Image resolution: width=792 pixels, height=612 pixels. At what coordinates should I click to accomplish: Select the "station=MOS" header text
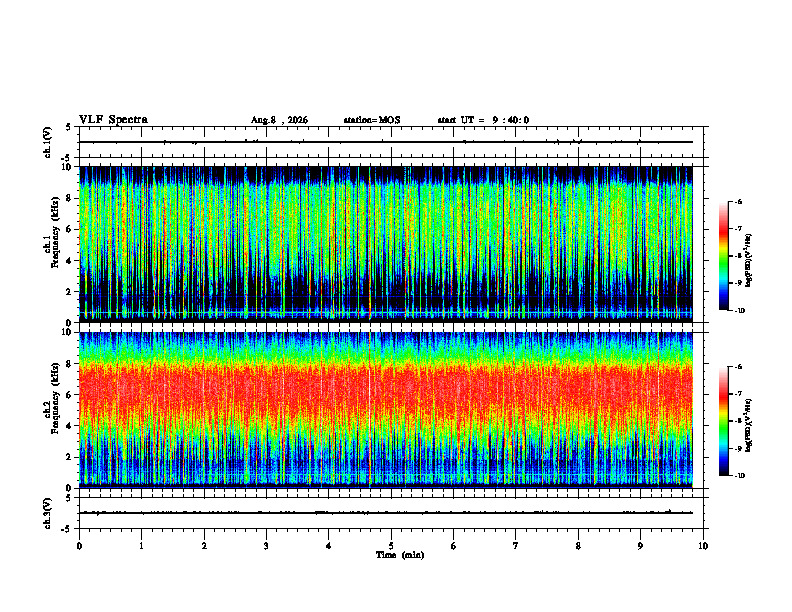click(372, 120)
